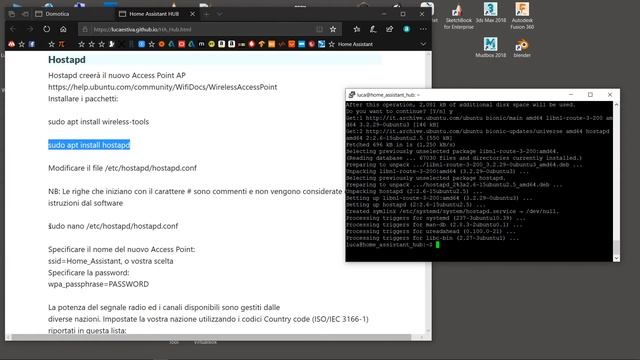Viewport: 640px width, 360px height.
Task: Select the blender desktop icon
Action: [x=522, y=48]
